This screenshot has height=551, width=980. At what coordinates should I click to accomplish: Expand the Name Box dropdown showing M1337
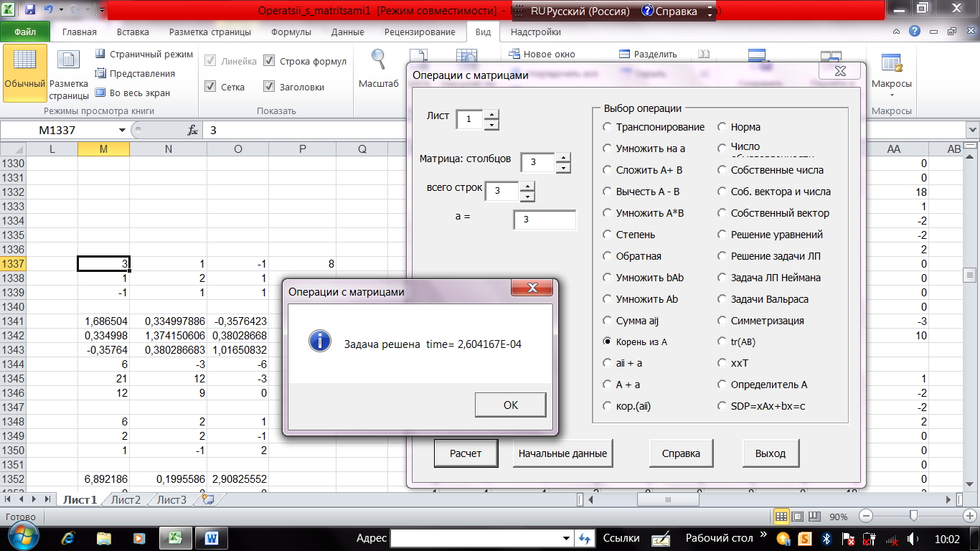pyautogui.click(x=121, y=131)
